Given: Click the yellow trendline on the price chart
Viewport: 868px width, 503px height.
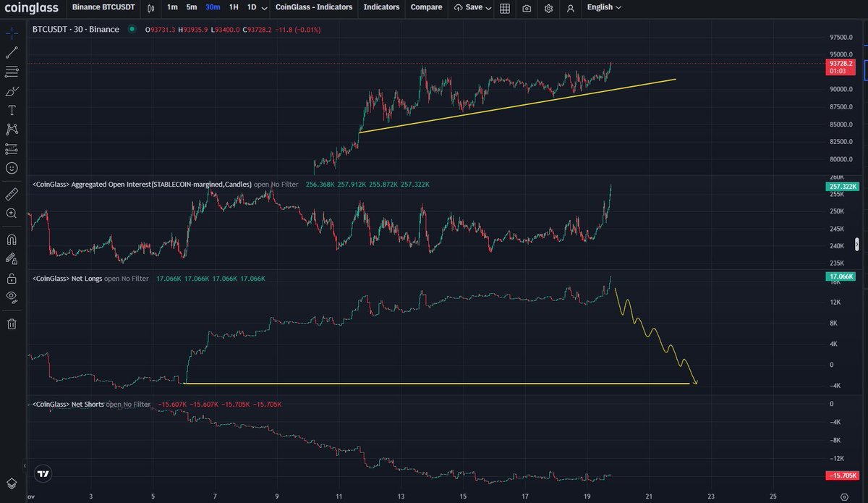Looking at the screenshot, I should click(x=517, y=106).
